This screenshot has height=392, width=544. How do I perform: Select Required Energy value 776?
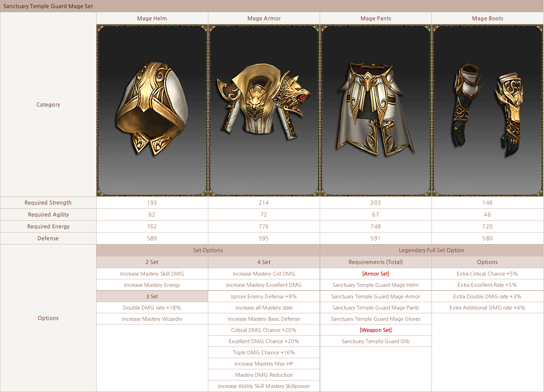point(264,226)
